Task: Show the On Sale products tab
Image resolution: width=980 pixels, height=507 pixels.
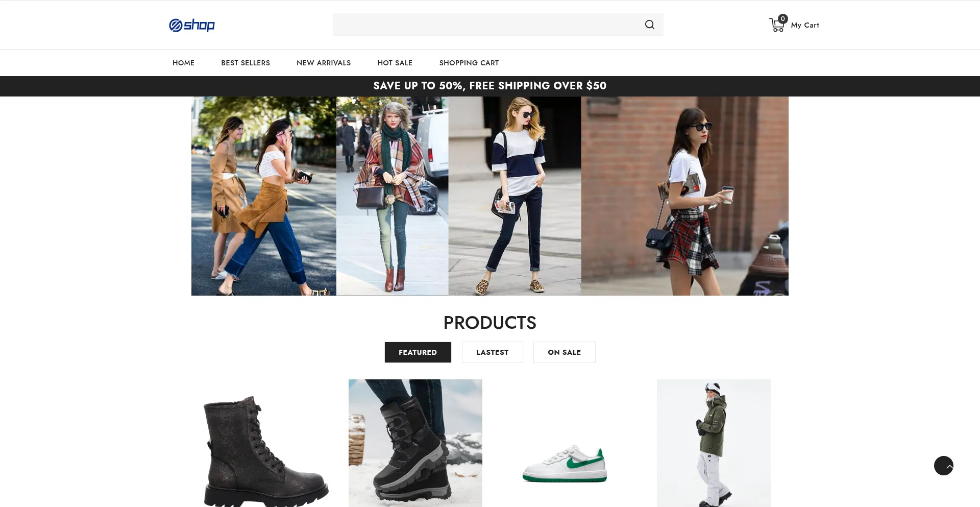Action: pos(564,352)
